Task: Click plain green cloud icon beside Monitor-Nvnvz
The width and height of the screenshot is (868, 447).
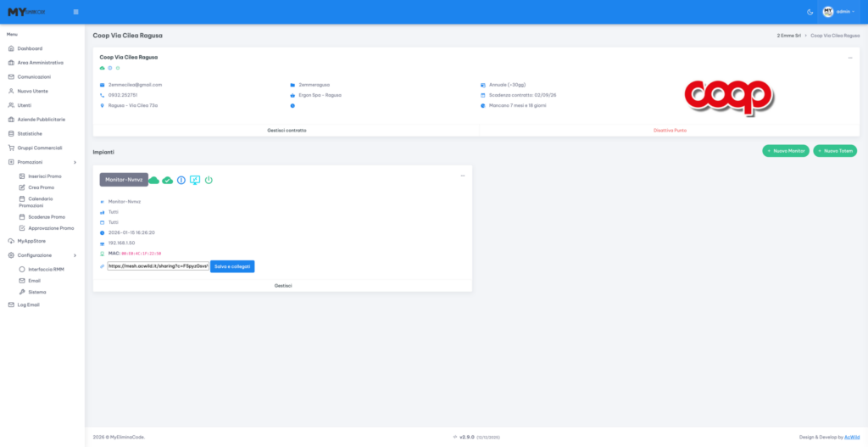Action: click(x=154, y=180)
